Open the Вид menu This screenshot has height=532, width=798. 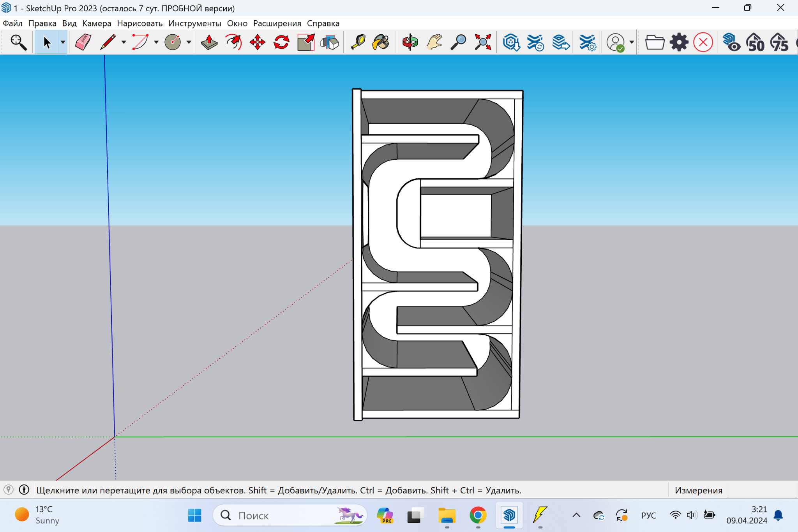(x=69, y=23)
